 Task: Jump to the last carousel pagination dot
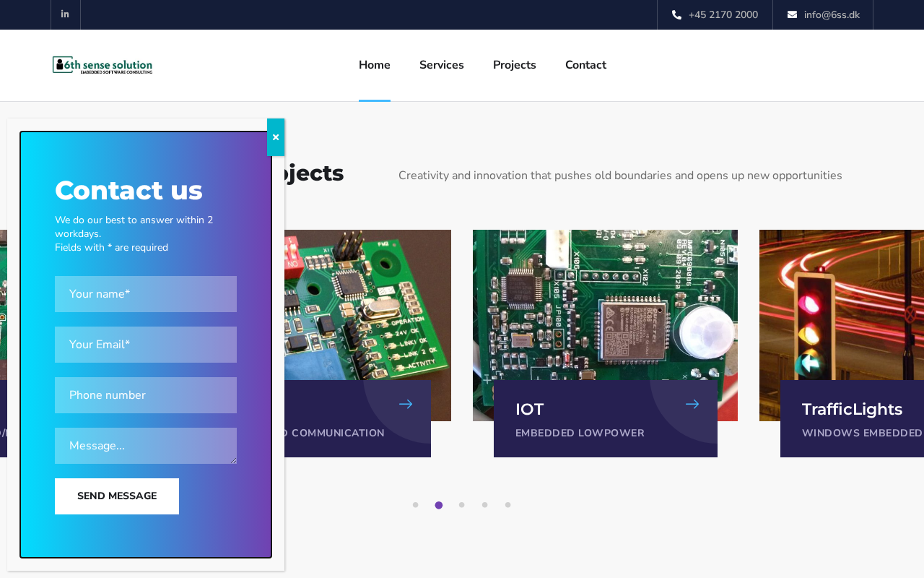point(507,505)
